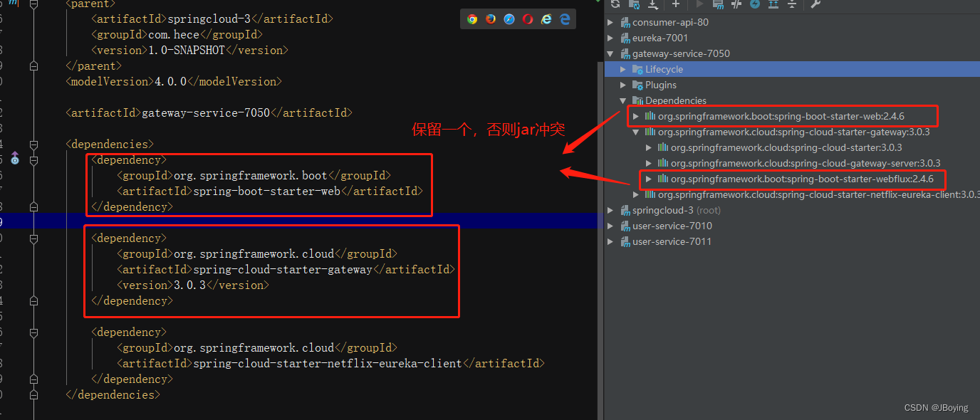Screen dimensions: 980x420
Task: Expand the Lifecycle node
Action: 623,69
